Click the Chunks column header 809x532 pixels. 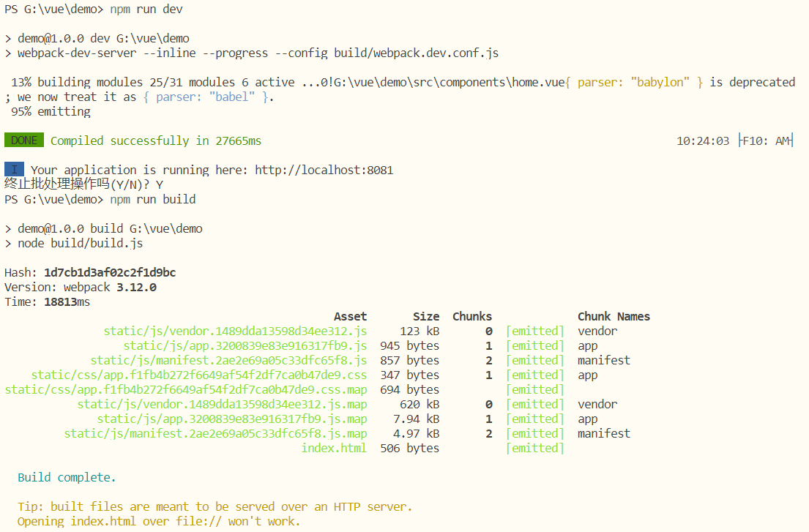pyautogui.click(x=472, y=317)
